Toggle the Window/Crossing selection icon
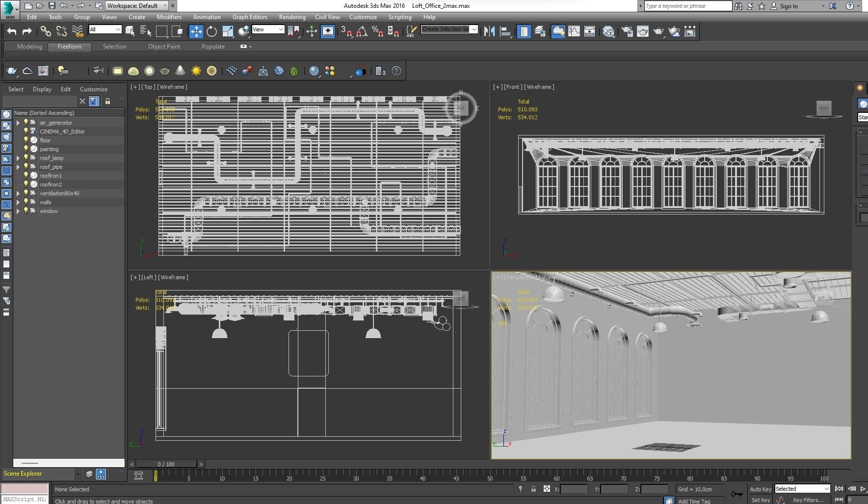Screen dimensions: 868x504 [177, 31]
